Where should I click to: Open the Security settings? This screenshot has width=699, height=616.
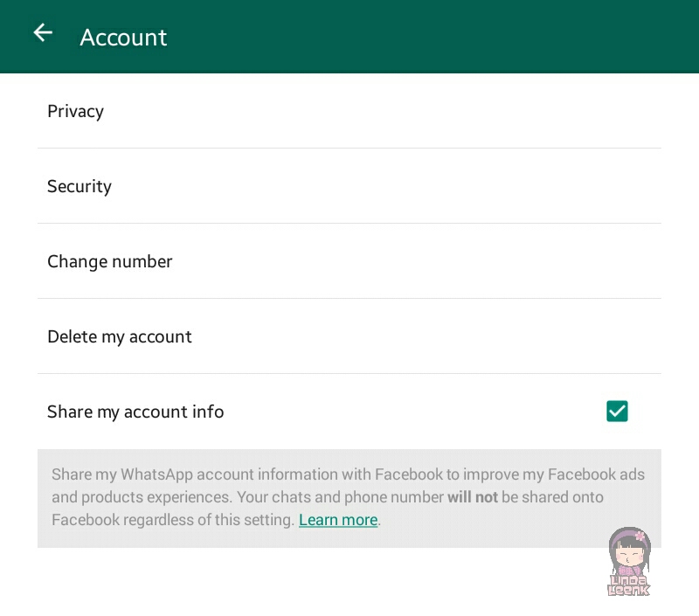(80, 186)
